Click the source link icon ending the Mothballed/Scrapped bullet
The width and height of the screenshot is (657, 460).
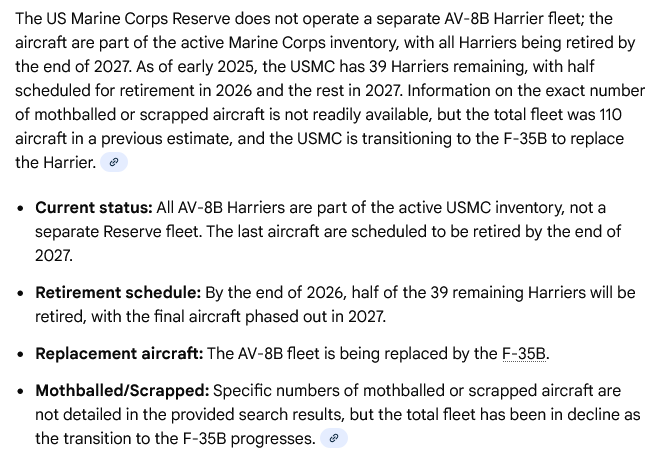(334, 438)
